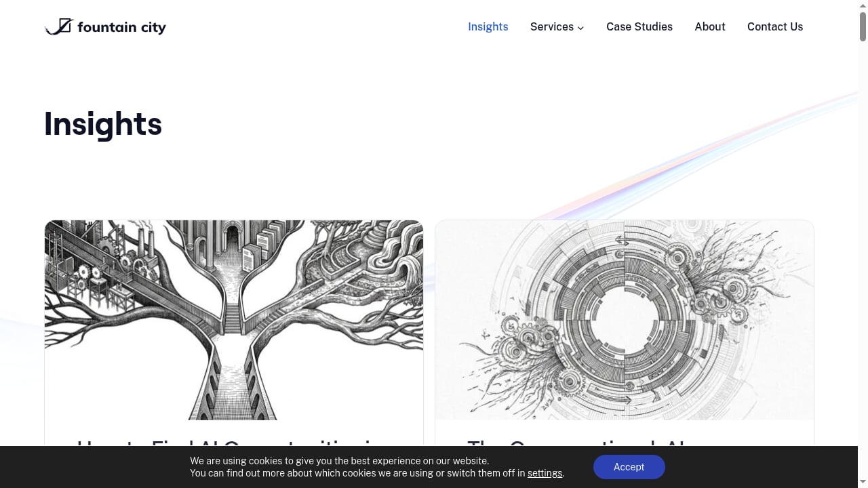This screenshot has width=868, height=488.
Task: Click the Fountain City logo
Action: point(105,27)
